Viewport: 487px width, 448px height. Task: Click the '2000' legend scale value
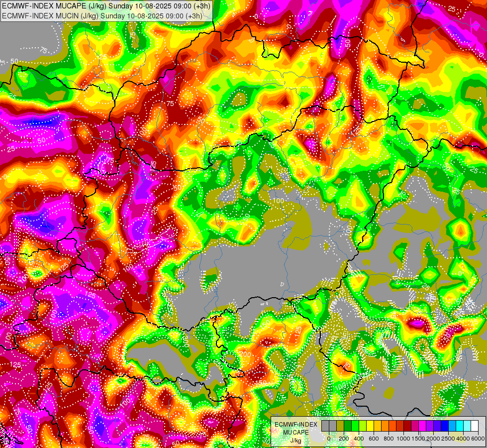coord(433,439)
